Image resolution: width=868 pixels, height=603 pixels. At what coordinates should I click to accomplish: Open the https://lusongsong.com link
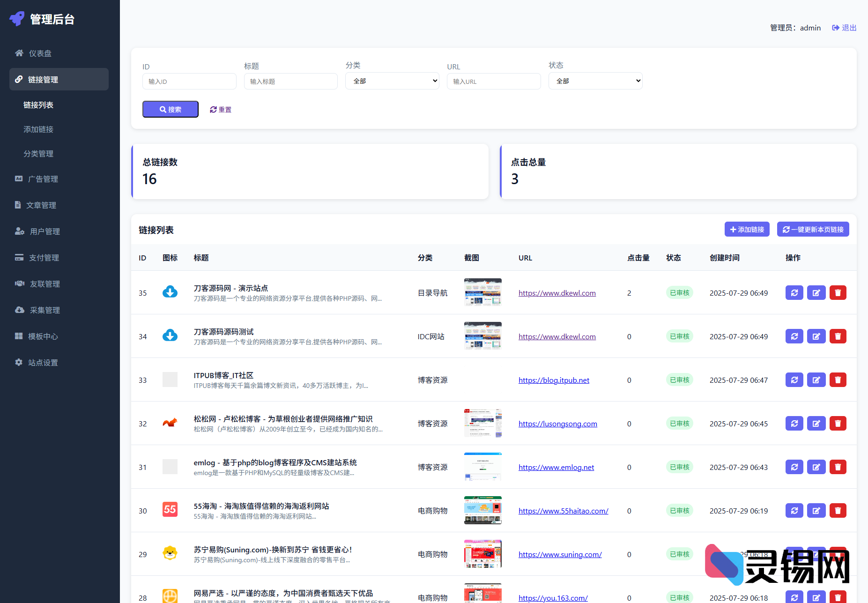tap(557, 424)
